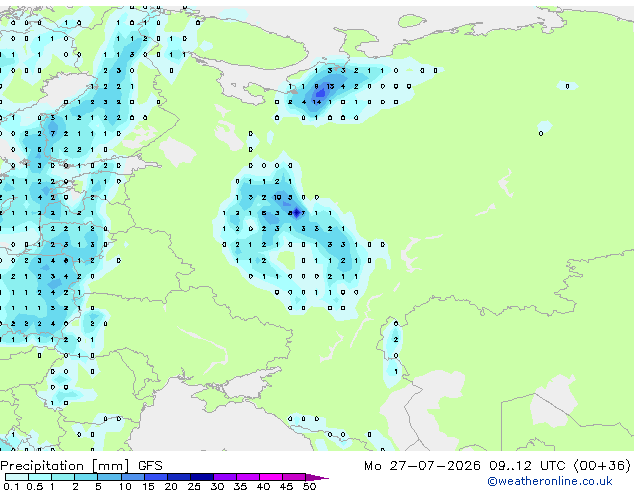Pick the violet 30–35 legend swatch
634x490 pixels.
pos(225,477)
